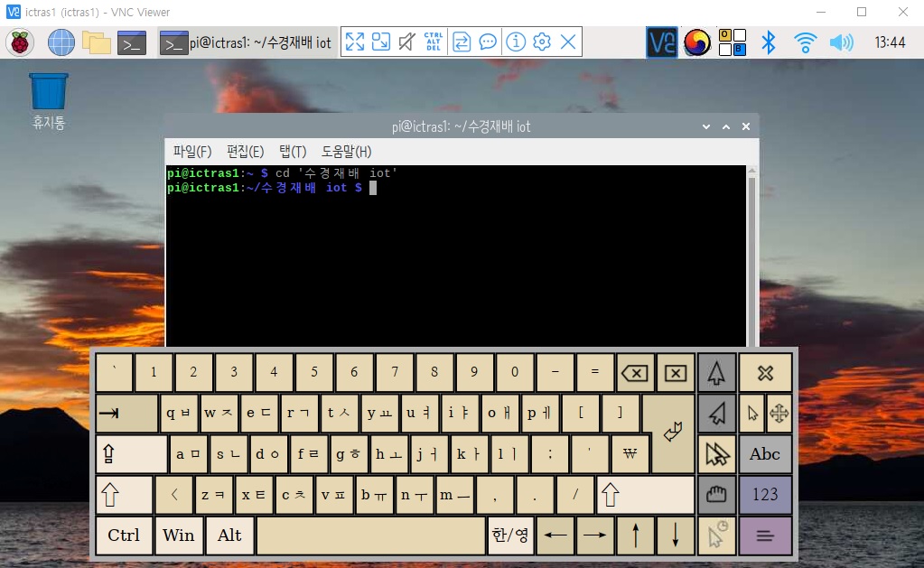
Task: Tap the 'g ㅎ' key
Action: click(349, 453)
